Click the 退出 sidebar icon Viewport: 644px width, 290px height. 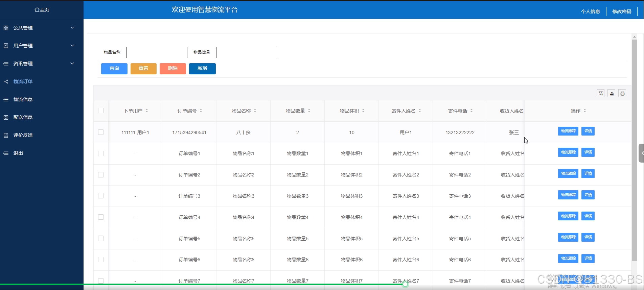[6, 153]
